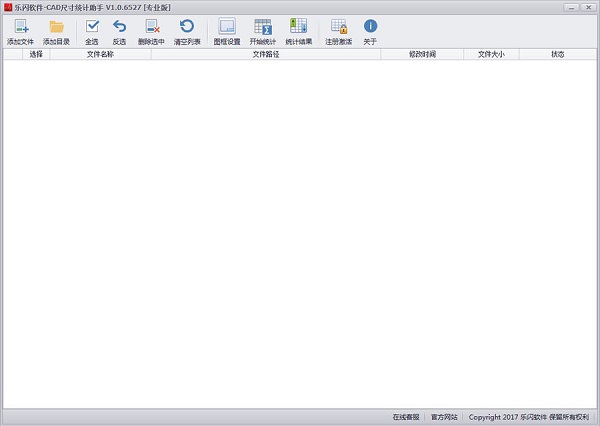
Task: Visit the 官方网站 official website link
Action: coord(444,417)
